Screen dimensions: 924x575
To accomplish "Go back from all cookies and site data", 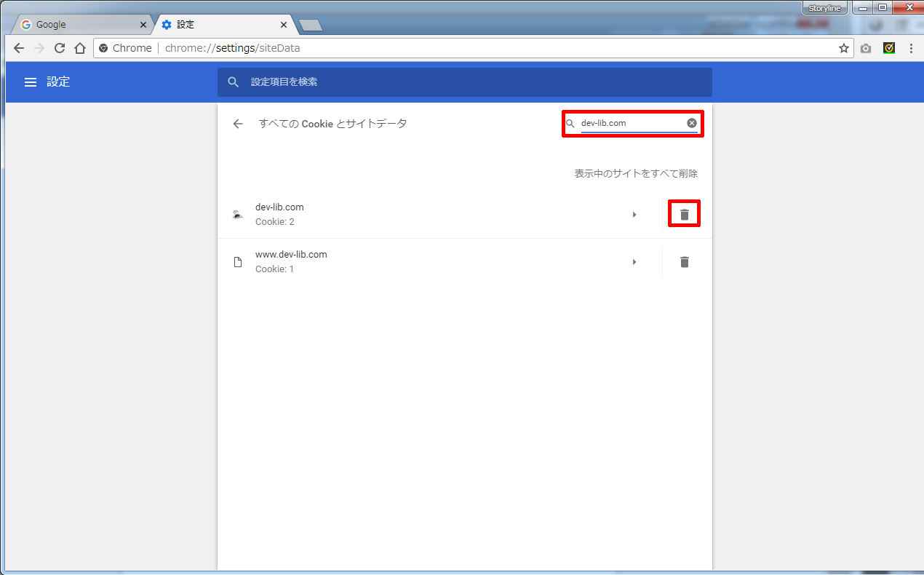I will 238,124.
